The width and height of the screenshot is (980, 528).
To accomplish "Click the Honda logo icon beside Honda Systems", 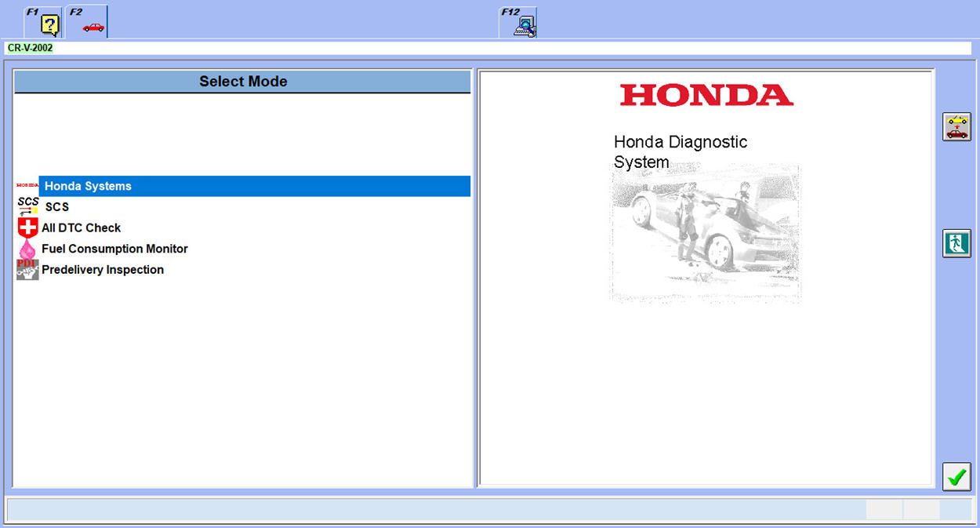I will (27, 186).
